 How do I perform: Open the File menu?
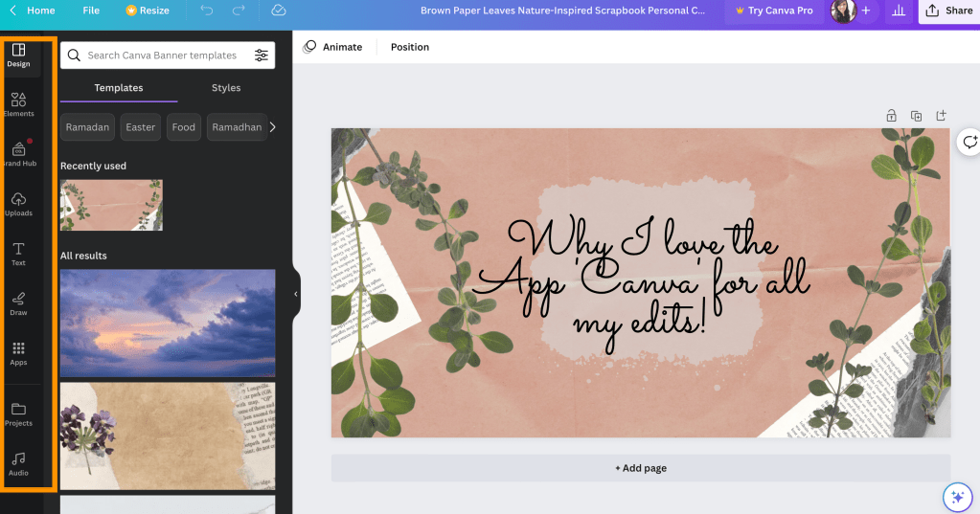91,11
